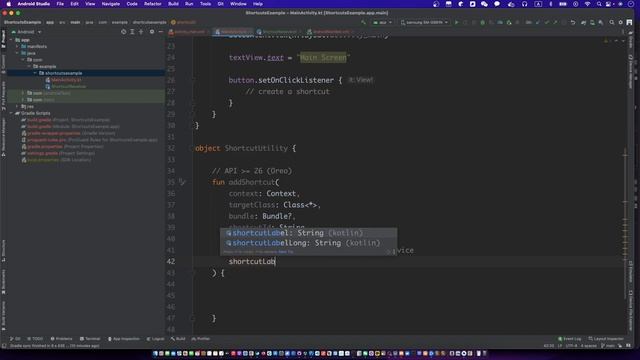Collapse the java folder node
Image resolution: width=640 pixels, height=360 pixels.
point(17,53)
